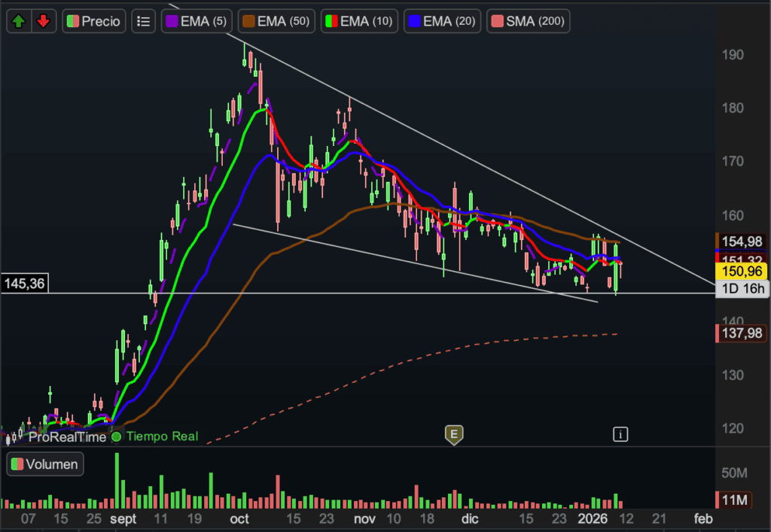This screenshot has width=771, height=532.
Task: Click the earnings 'E' marker on timeline
Action: click(453, 434)
